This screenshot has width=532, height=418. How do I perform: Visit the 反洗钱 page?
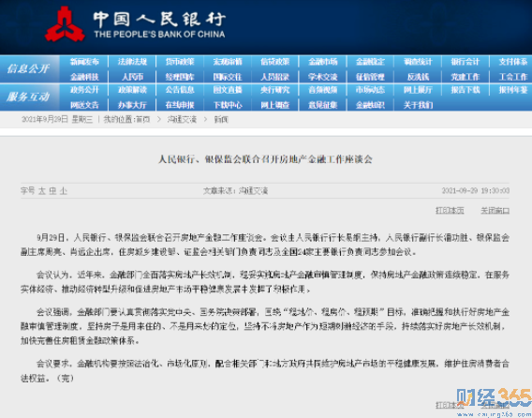pos(418,77)
